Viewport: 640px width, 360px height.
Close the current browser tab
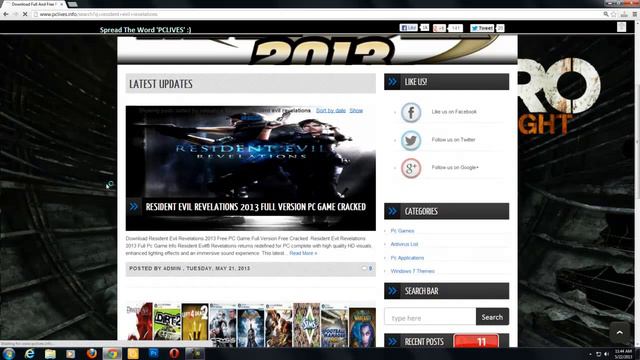[62, 4]
